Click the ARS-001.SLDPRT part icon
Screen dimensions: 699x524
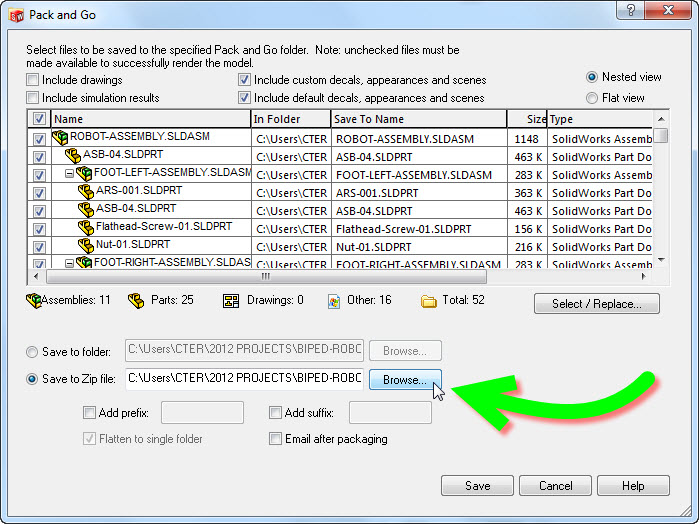click(x=86, y=191)
